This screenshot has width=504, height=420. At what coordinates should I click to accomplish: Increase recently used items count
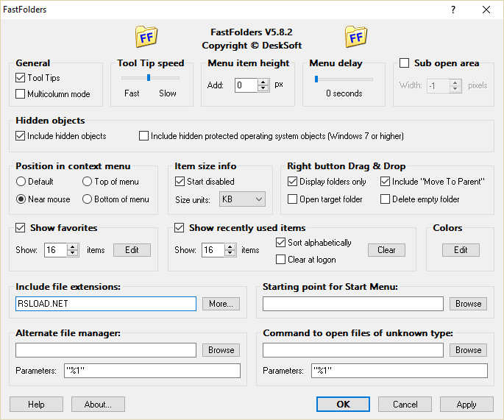click(231, 246)
